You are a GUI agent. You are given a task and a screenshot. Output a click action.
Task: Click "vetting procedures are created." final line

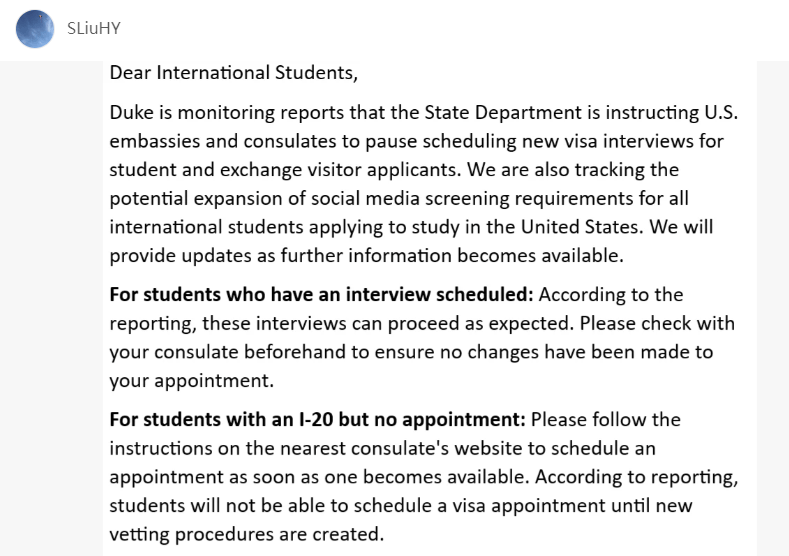click(x=247, y=534)
